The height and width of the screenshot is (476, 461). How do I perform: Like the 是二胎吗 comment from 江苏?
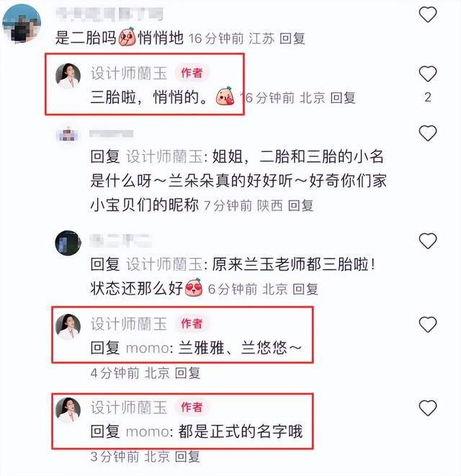coord(428,14)
